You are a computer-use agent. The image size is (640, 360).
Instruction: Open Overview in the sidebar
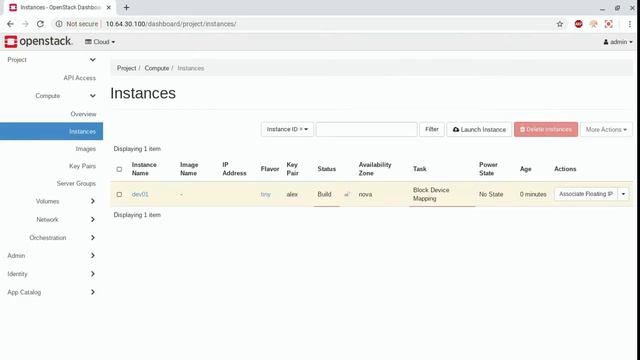83,114
